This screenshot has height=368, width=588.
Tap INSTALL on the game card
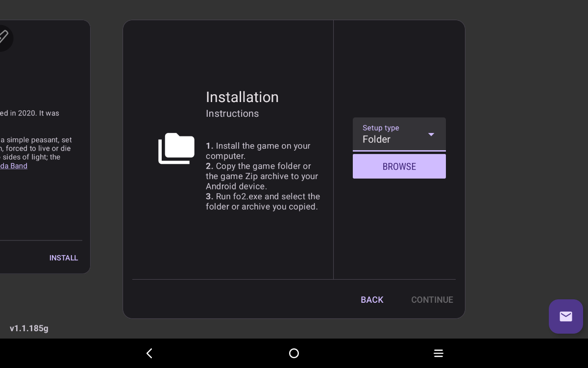click(x=64, y=258)
